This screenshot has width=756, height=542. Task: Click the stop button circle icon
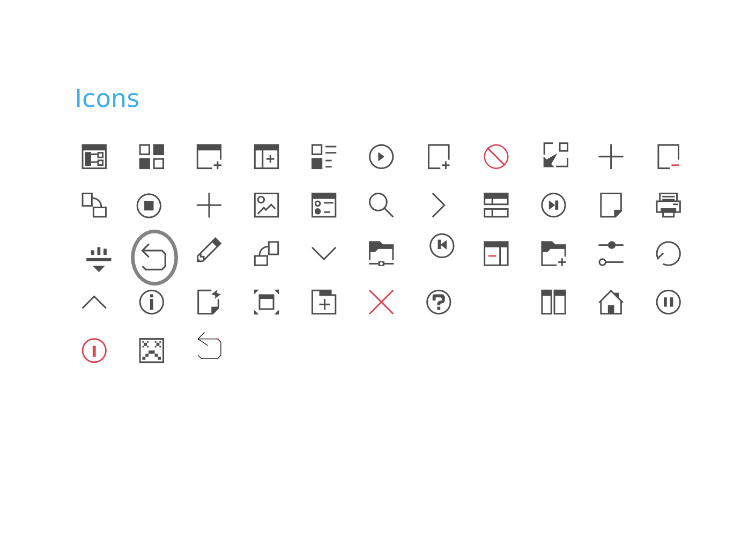pos(149,206)
